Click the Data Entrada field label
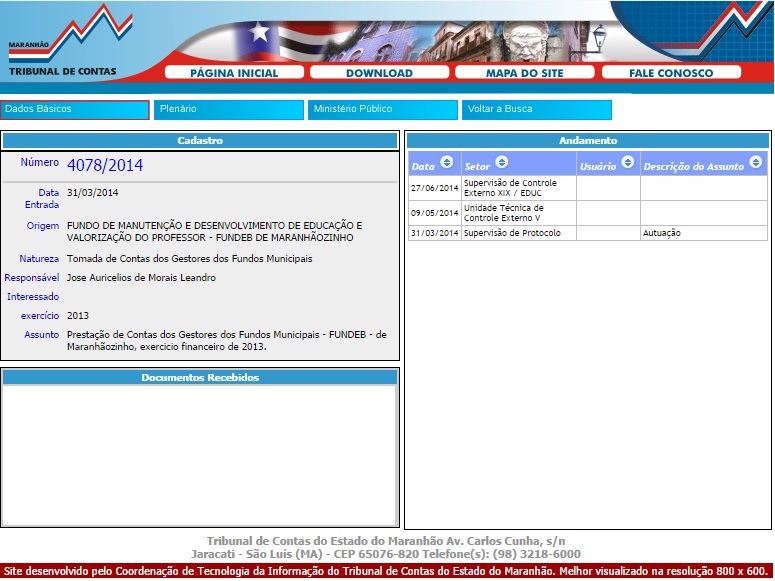 42,199
